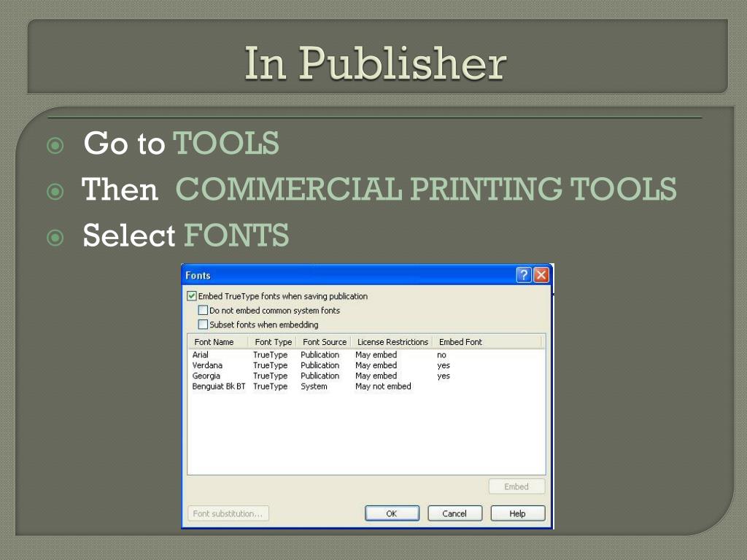
Task: Click the 'System' font source cell
Action: click(x=314, y=386)
